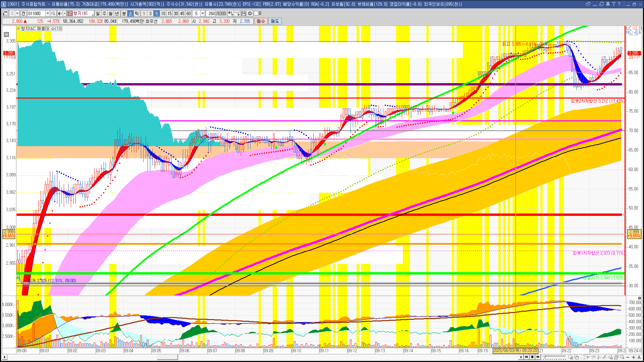
Task: Toggle the D checkbox in toolbar
Action: coord(256,13)
